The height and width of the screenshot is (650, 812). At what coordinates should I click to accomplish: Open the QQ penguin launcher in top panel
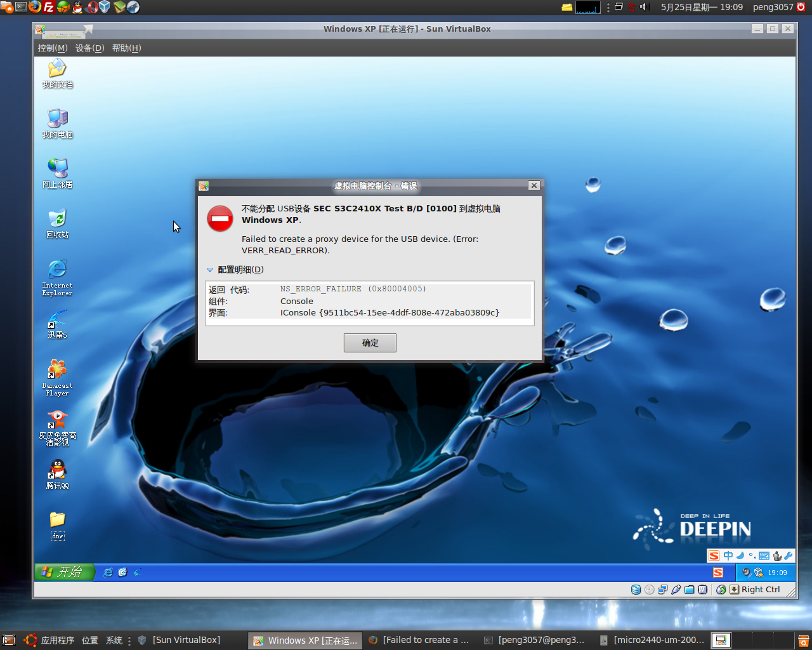tap(77, 7)
